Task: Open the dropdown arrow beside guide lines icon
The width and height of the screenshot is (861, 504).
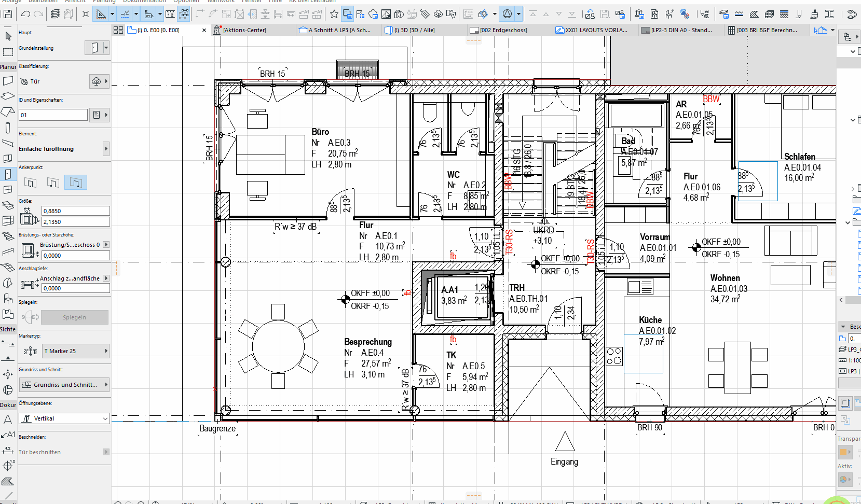Action: click(x=112, y=14)
